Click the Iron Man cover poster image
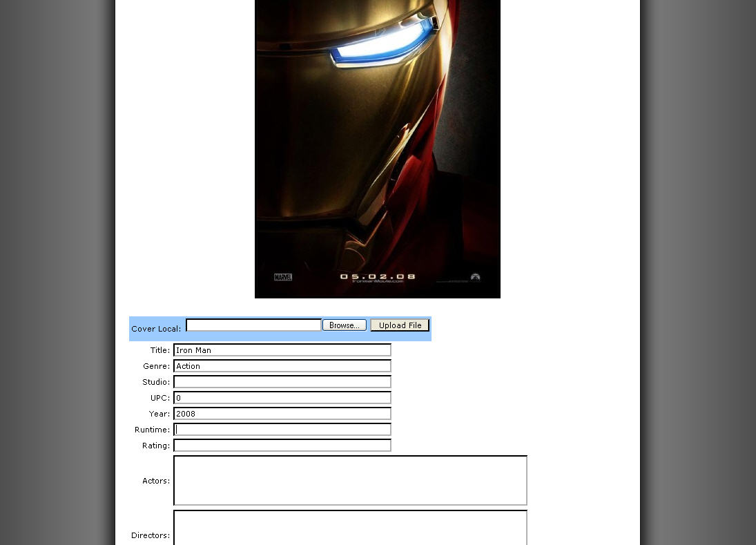The height and width of the screenshot is (545, 756). 378,149
